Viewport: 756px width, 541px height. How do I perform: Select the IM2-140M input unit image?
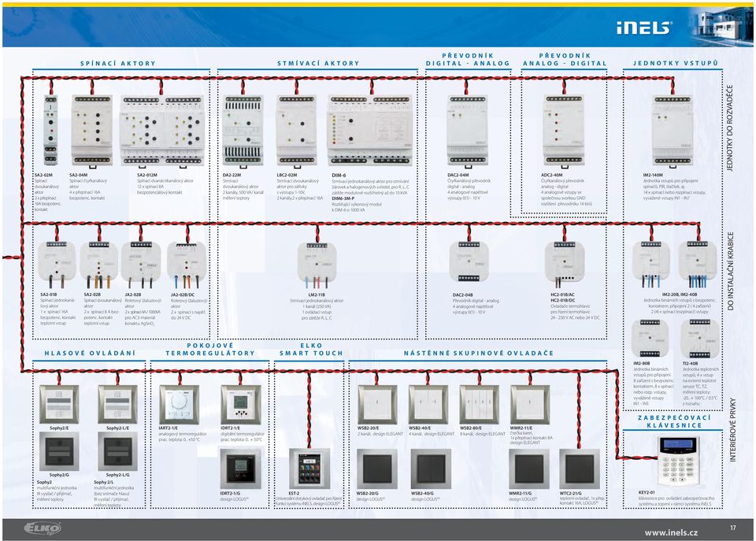673,130
